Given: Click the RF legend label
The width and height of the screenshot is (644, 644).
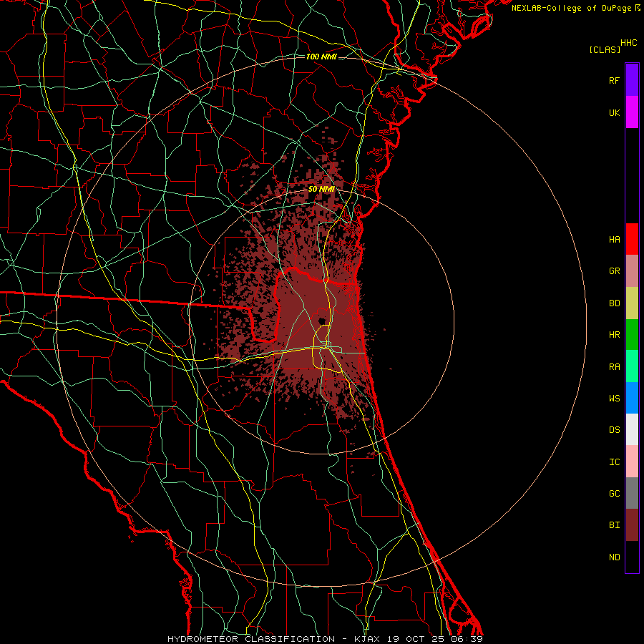Looking at the screenshot, I should pos(615,80).
